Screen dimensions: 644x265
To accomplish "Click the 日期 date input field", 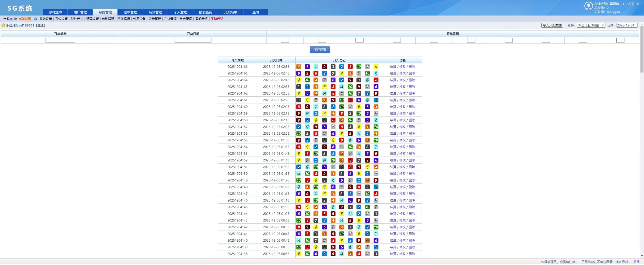I will tap(627, 25).
